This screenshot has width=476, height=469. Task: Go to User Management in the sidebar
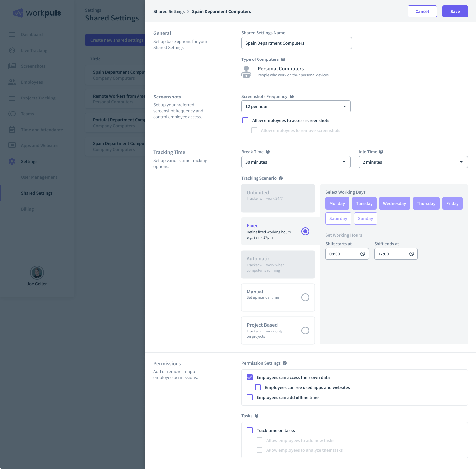pos(39,177)
